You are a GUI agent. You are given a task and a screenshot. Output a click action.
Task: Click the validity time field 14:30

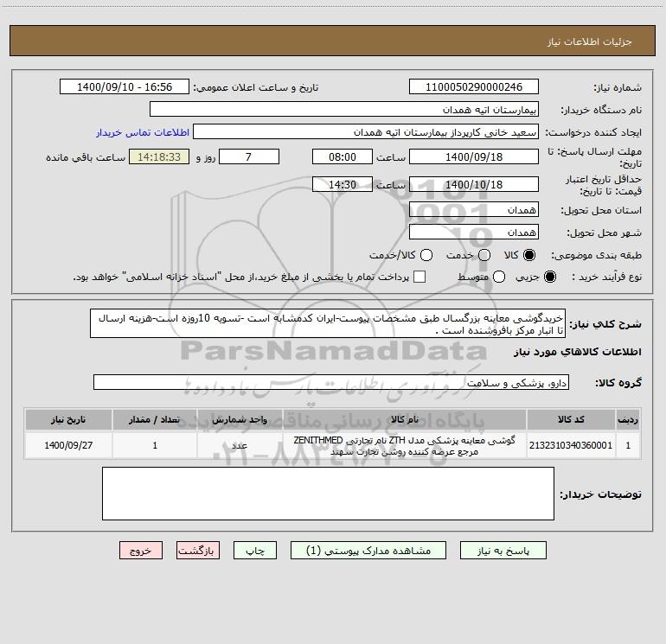click(x=343, y=184)
